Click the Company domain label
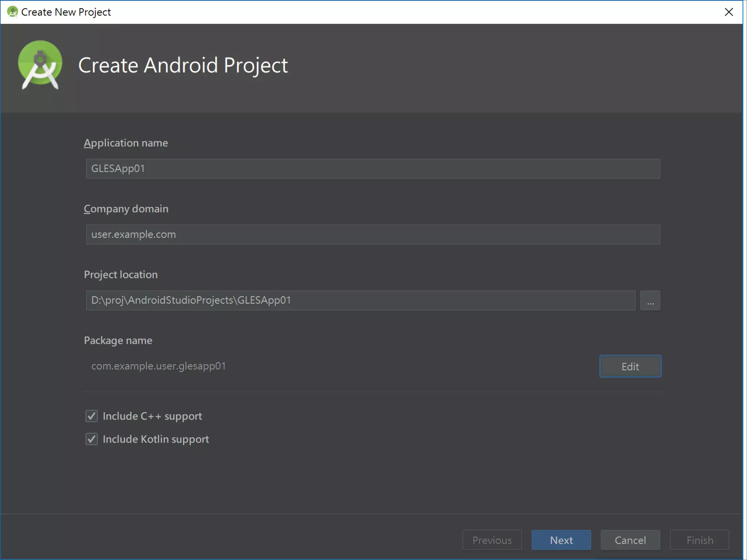 126,209
